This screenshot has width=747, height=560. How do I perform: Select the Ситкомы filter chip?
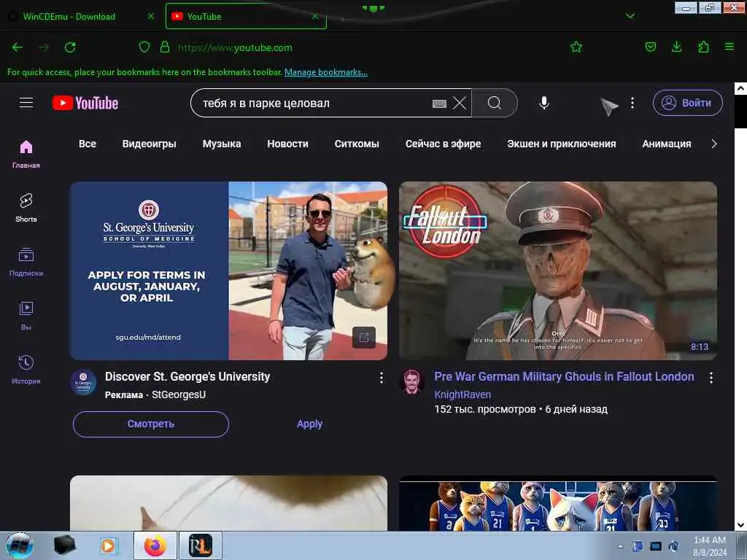click(357, 144)
